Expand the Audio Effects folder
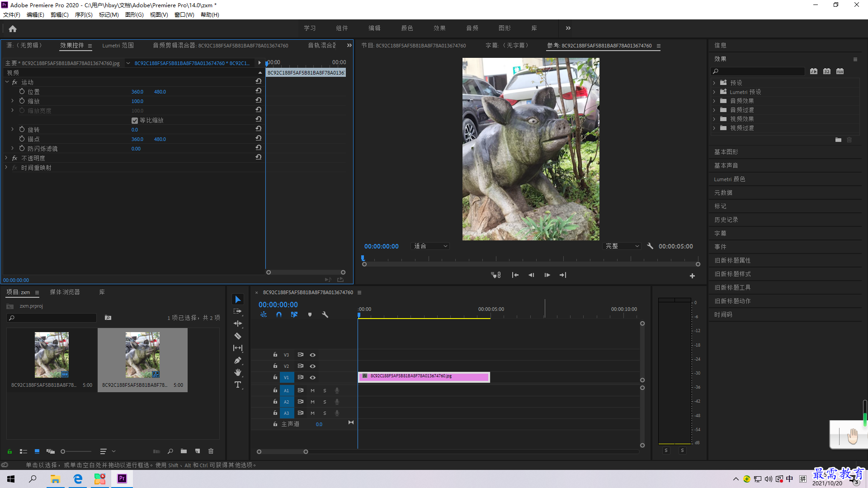This screenshot has height=488, width=868. 714,101
